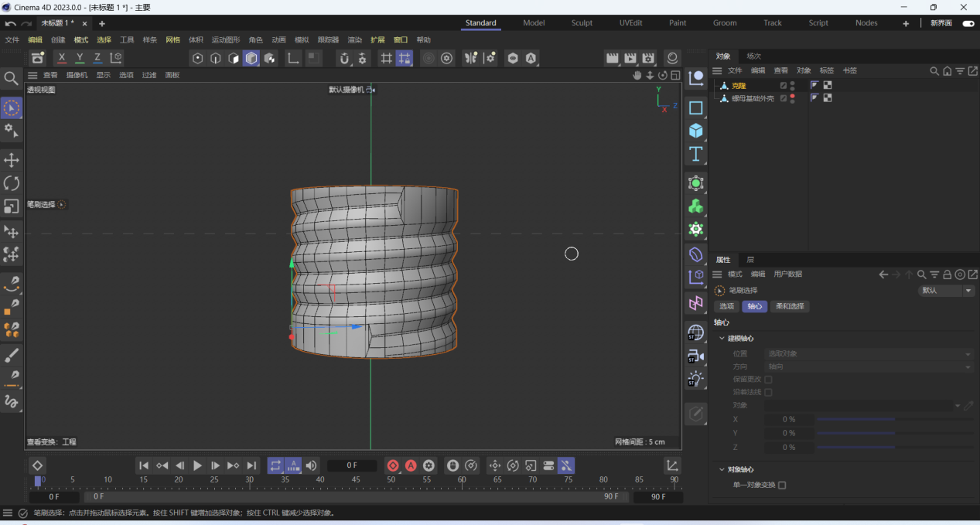This screenshot has height=525, width=980.
Task: Open the Render Settings clapperboard with gear
Action: coord(648,58)
